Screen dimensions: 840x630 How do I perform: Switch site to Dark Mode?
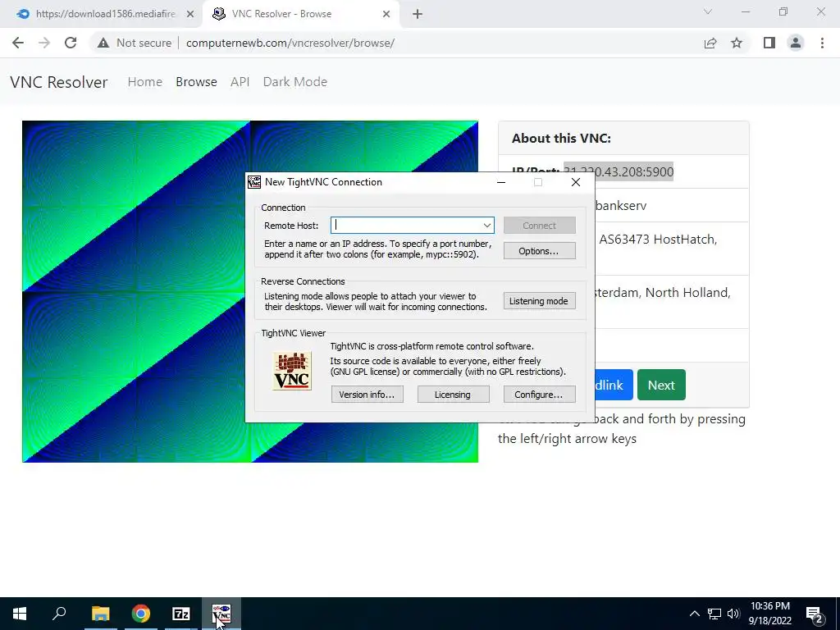tap(294, 82)
